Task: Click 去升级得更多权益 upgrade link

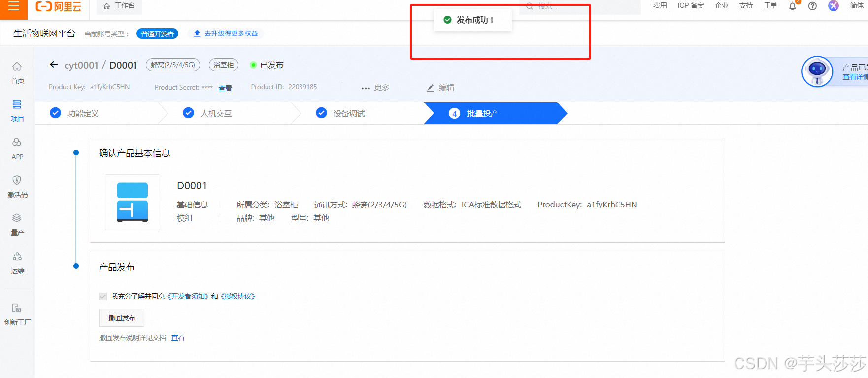Action: [226, 34]
